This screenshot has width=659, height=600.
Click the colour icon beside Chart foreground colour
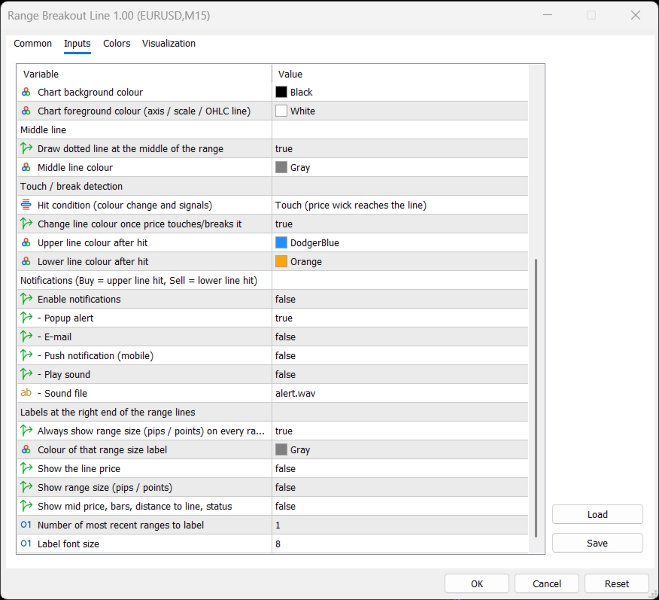click(26, 111)
